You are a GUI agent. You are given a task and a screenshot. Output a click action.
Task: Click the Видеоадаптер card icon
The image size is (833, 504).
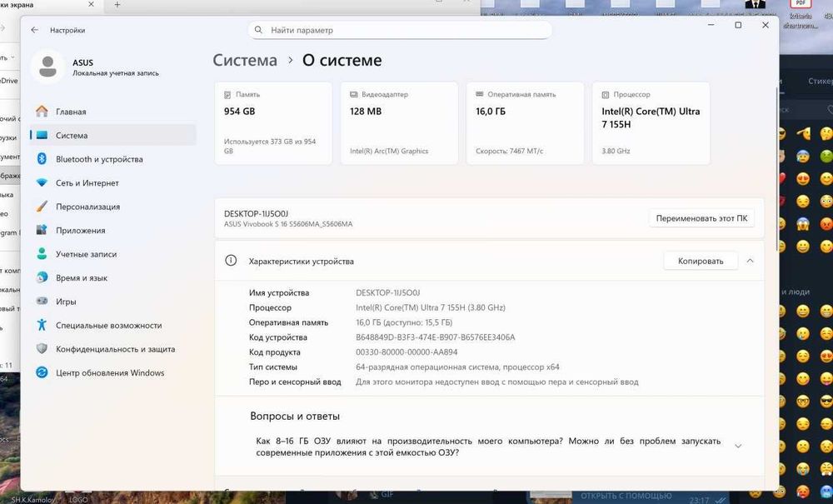(x=354, y=94)
